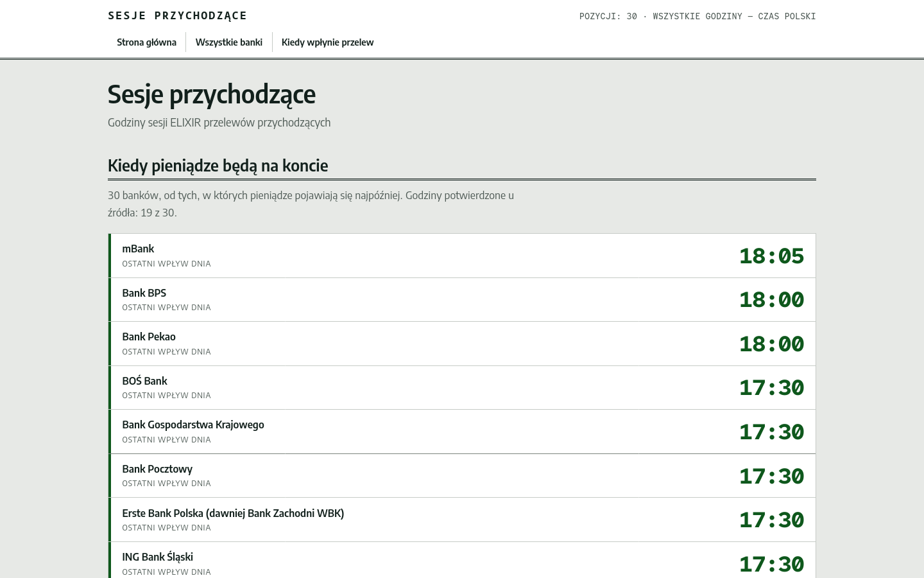
Task: Click the POZYCJI: 30 header status text
Action: [x=697, y=16]
